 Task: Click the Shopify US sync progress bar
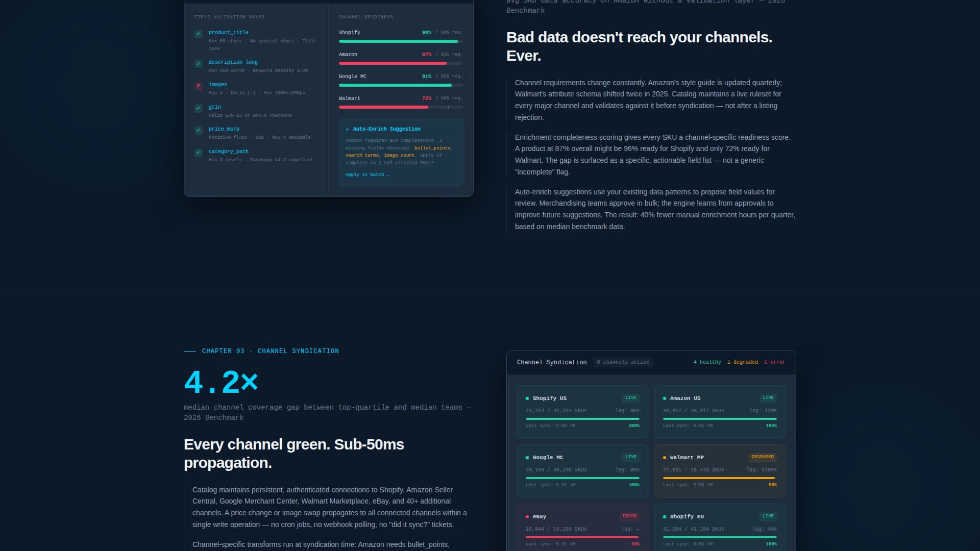point(582,419)
